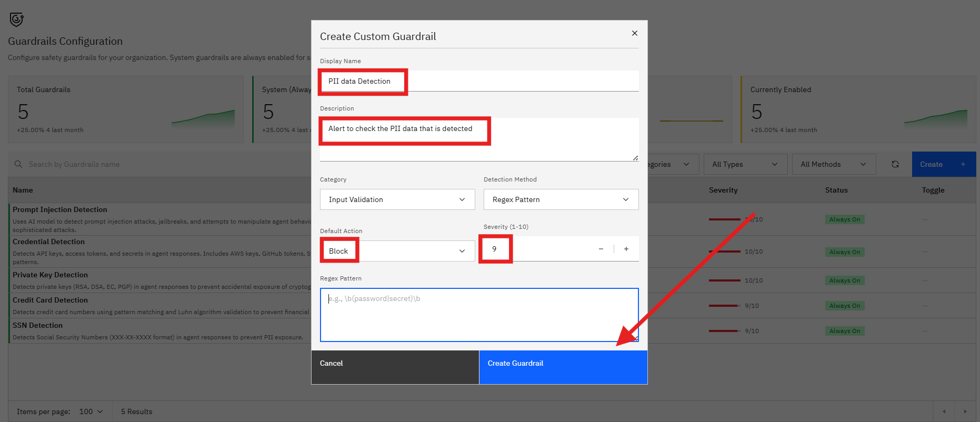Image resolution: width=980 pixels, height=422 pixels.
Task: Click Always On badge for Prompt Injection
Action: pyautogui.click(x=845, y=219)
